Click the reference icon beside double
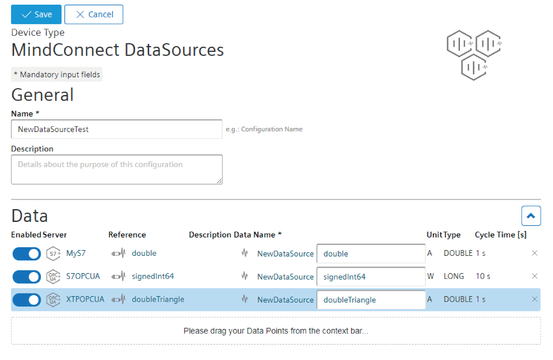Image resolution: width=553 pixels, height=360 pixels. tap(118, 253)
